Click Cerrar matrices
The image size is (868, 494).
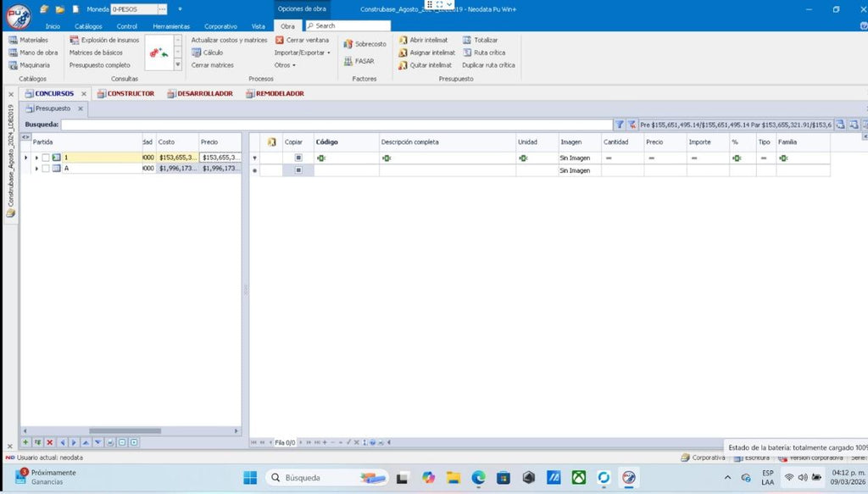click(213, 65)
